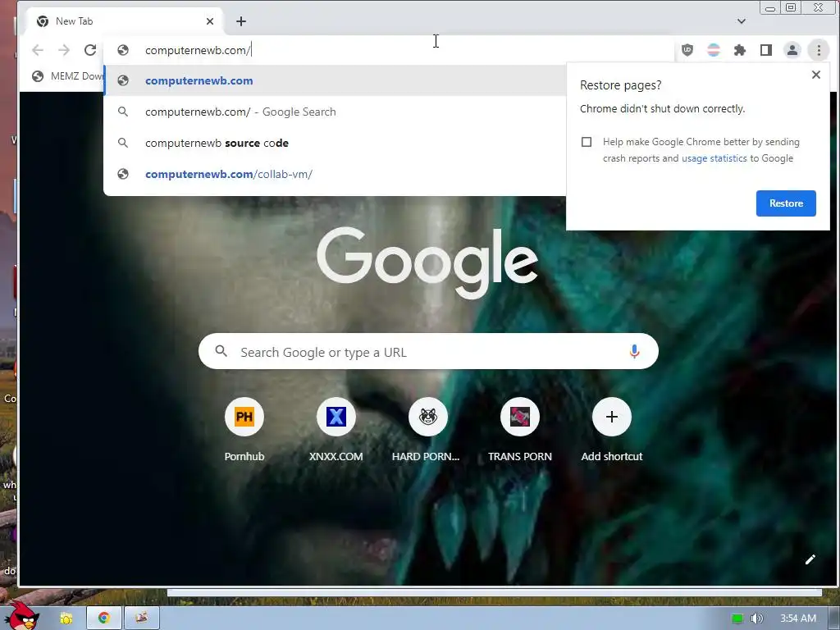Open the Angry Birds start button

[x=21, y=615]
